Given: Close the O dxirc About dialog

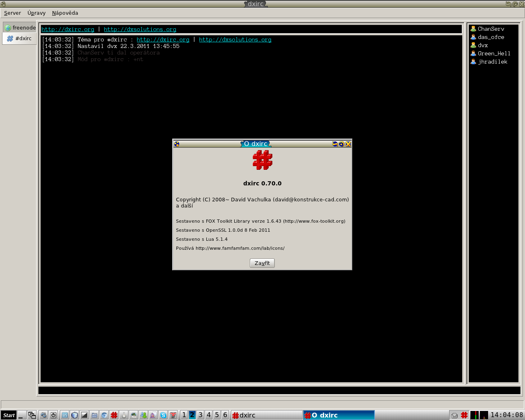Looking at the screenshot, I should 348,144.
